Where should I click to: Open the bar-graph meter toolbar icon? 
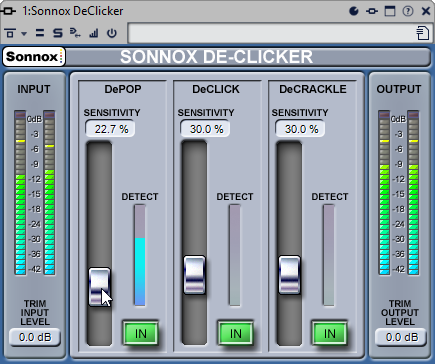[94, 33]
